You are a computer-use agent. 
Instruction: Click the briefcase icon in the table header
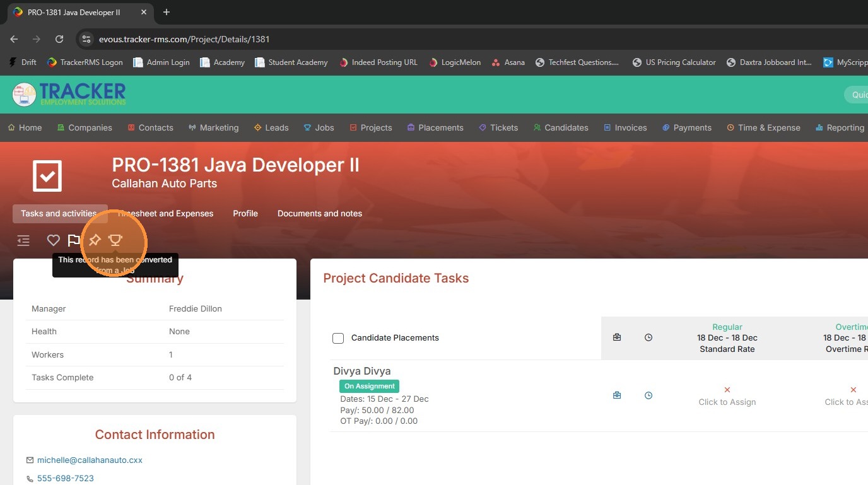(617, 337)
